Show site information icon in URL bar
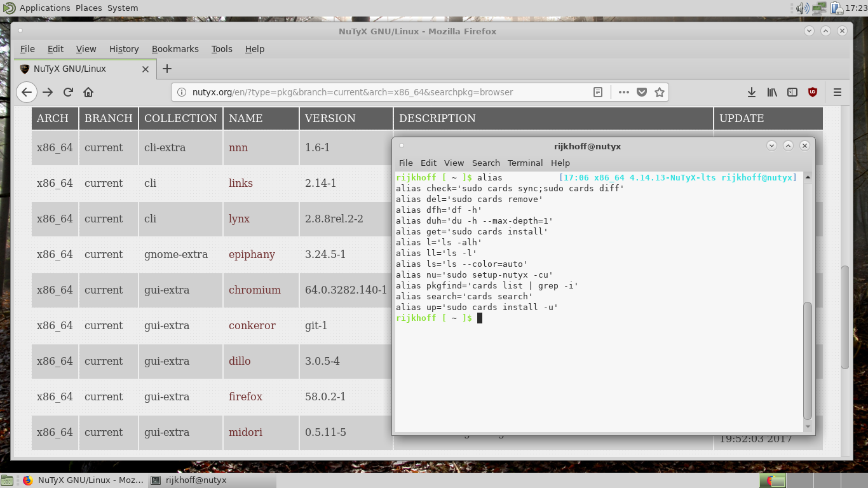This screenshot has height=488, width=868. pyautogui.click(x=181, y=92)
